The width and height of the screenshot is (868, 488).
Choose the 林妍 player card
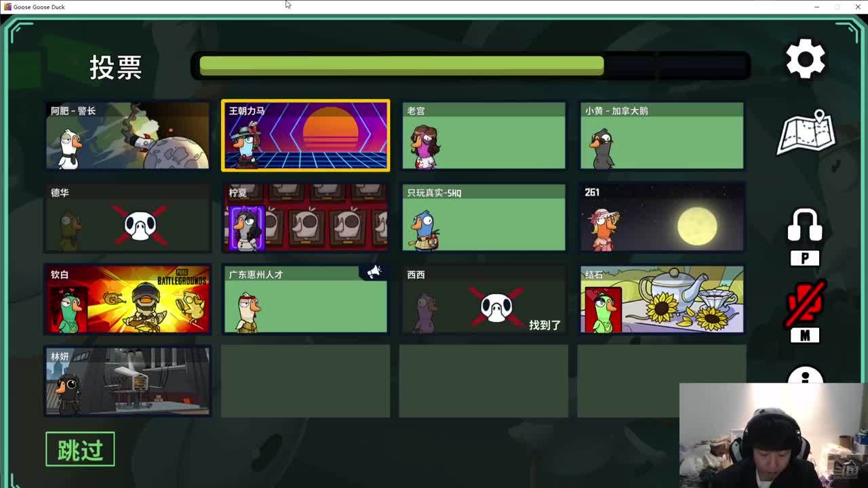pos(127,382)
